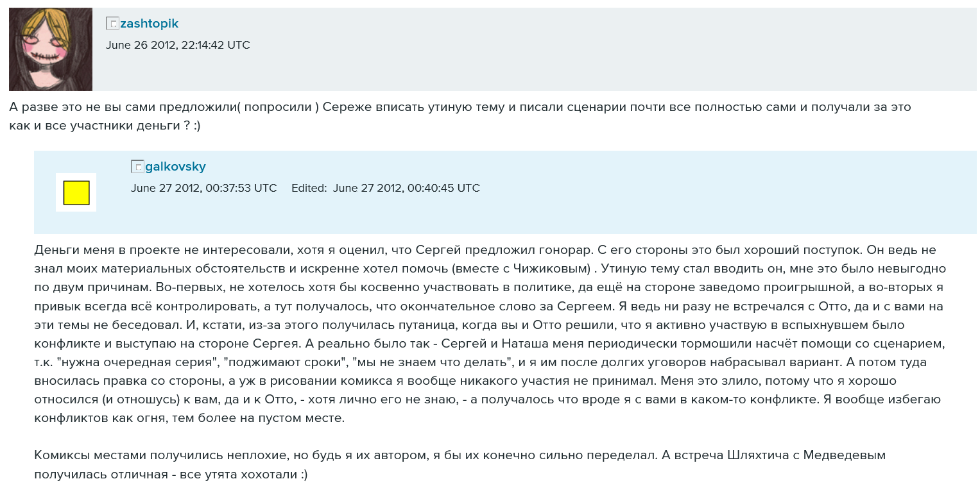Image resolution: width=980 pixels, height=497 pixels.
Task: Open the June 26 2012 comment timestamp
Action: click(x=178, y=45)
